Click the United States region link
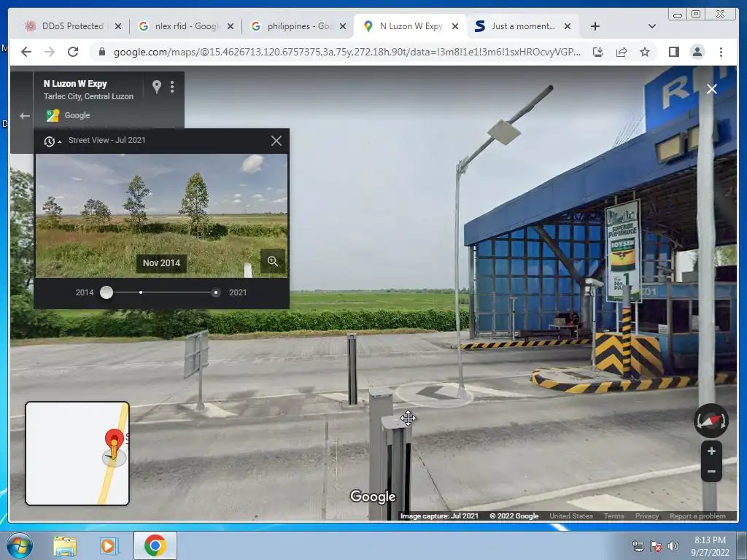The height and width of the screenshot is (560, 747). pos(570,516)
